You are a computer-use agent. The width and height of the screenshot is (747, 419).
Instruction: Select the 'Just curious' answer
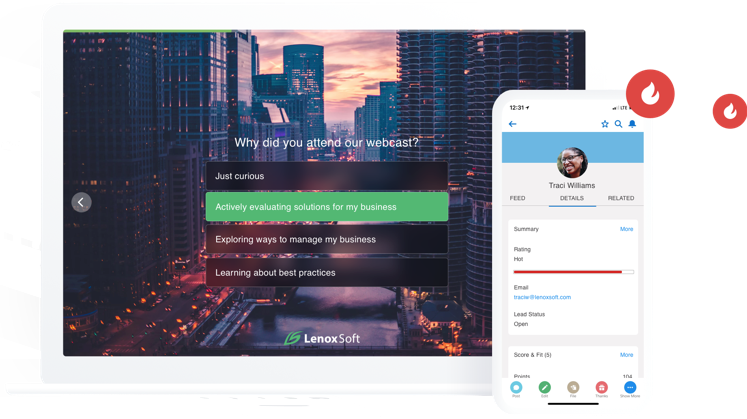326,176
